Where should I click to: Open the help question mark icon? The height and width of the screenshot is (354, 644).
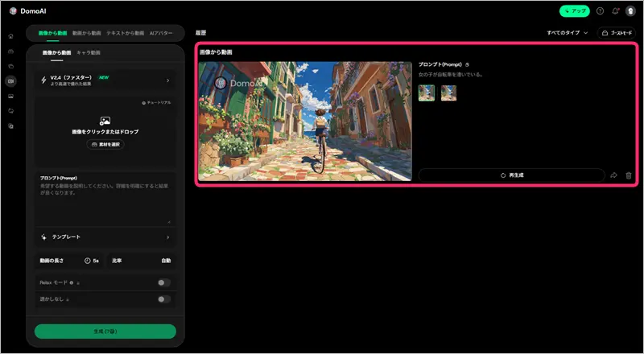pos(600,11)
